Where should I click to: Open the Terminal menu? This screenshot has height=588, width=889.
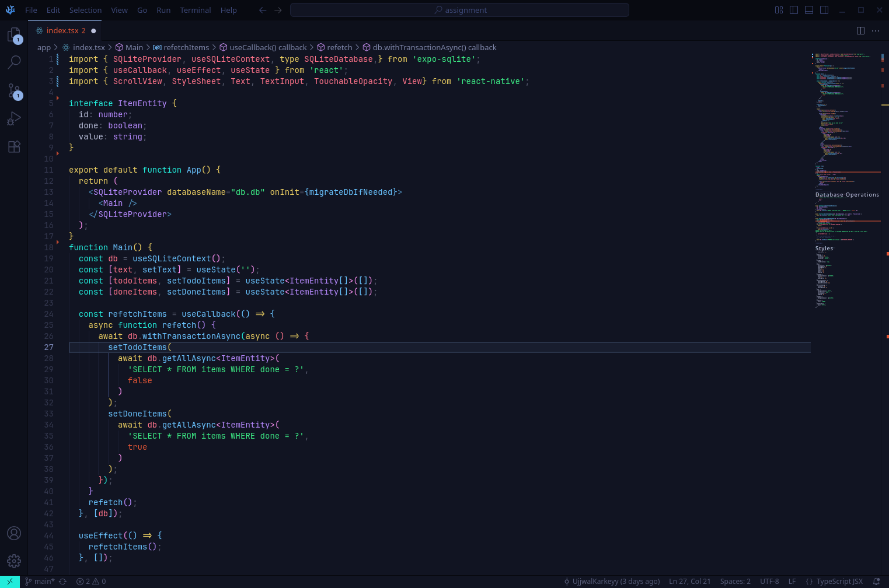[x=195, y=10]
